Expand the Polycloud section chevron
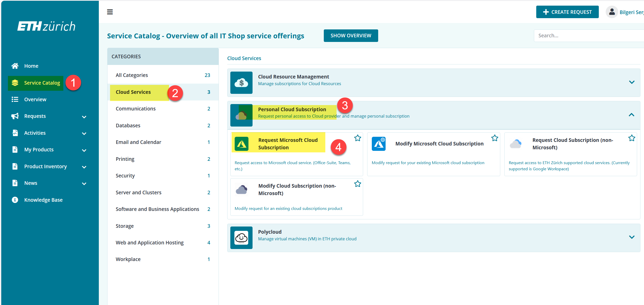 coord(632,237)
